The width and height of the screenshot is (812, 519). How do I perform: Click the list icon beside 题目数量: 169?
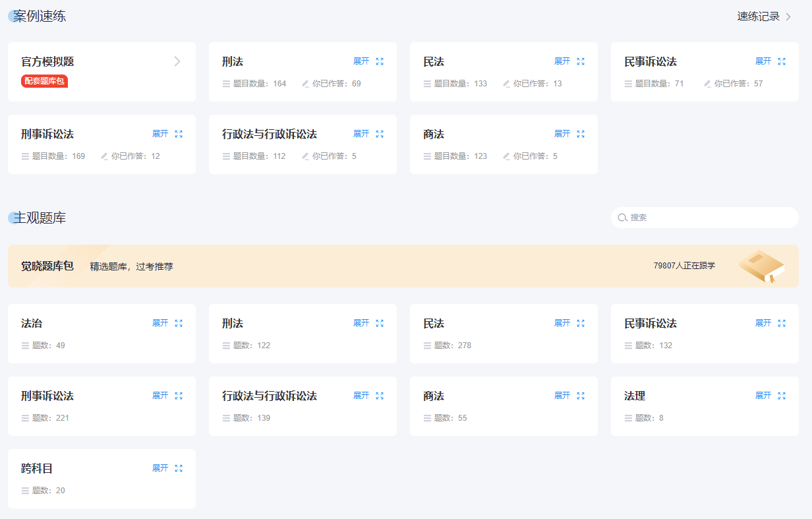[25, 156]
